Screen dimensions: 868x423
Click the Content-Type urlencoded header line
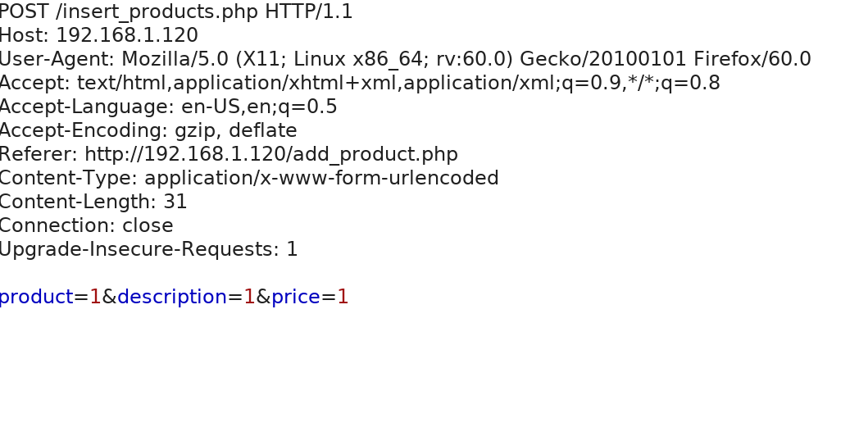(x=249, y=178)
